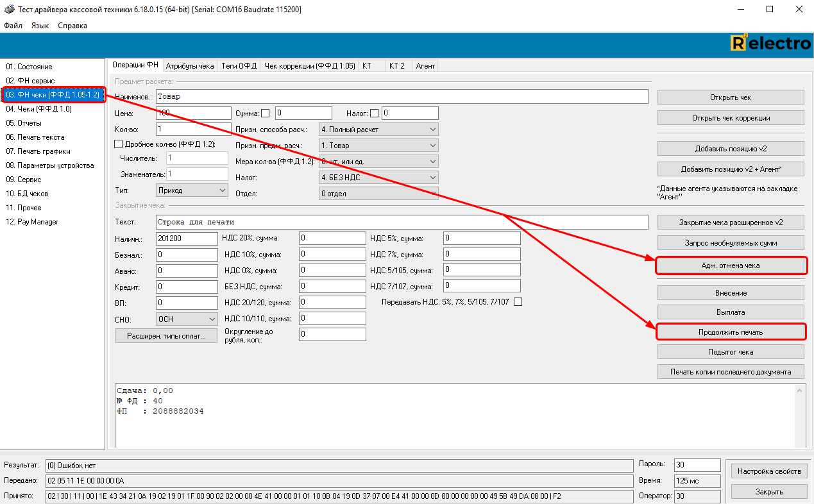Expand Налог dropdown showing БЕЗ НДС

click(x=378, y=178)
